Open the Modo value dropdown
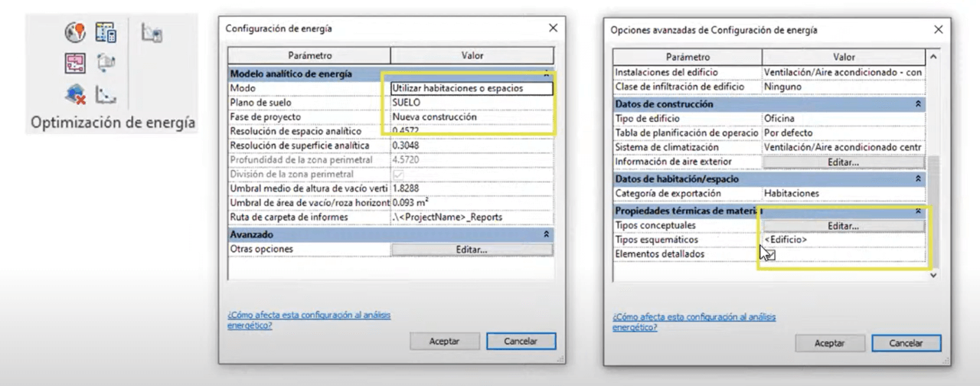Screen dimensions: 980x386 (x=471, y=88)
